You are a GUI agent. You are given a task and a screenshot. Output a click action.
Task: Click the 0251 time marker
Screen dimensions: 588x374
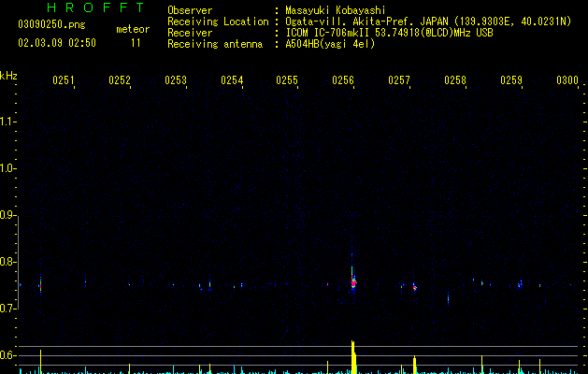click(64, 79)
